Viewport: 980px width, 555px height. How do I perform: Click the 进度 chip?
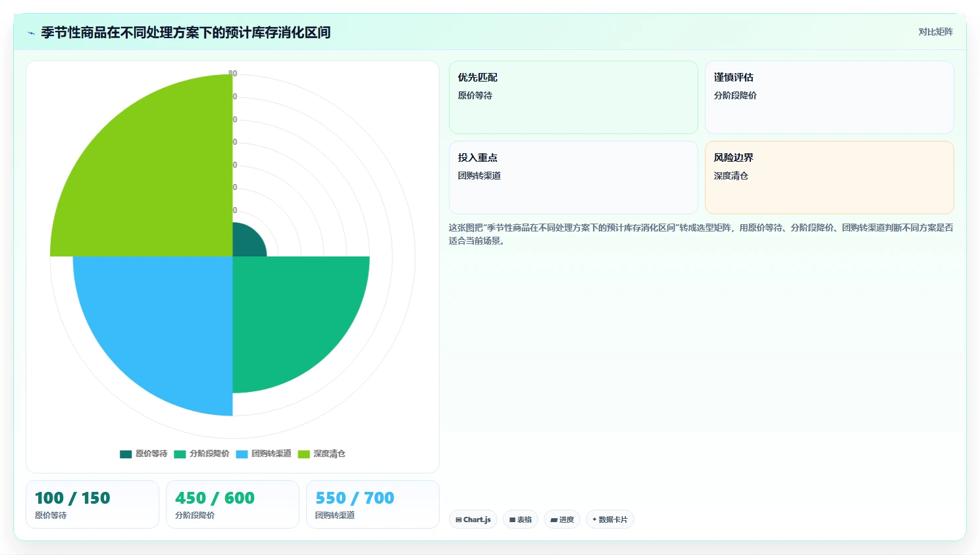[x=562, y=519]
